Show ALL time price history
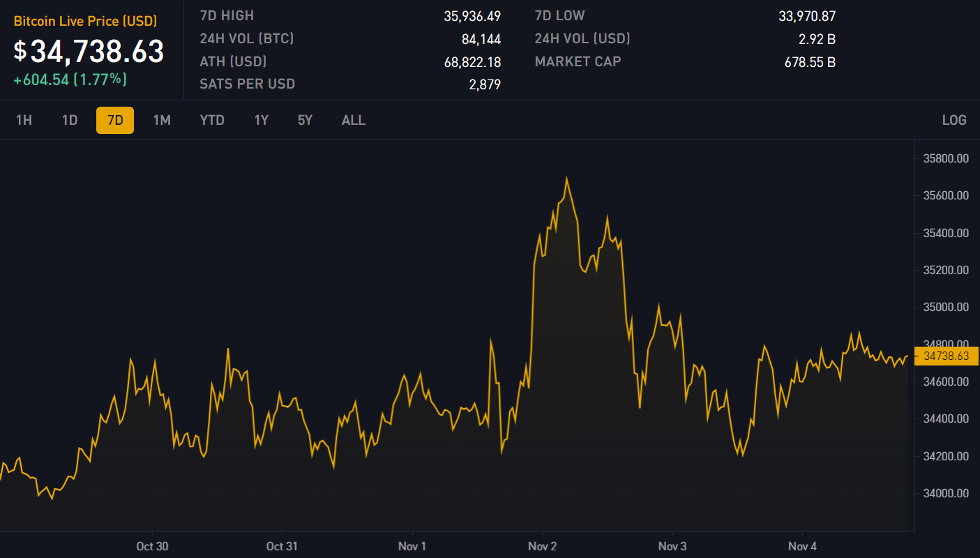Screen dimensions: 980x558 click(x=353, y=120)
